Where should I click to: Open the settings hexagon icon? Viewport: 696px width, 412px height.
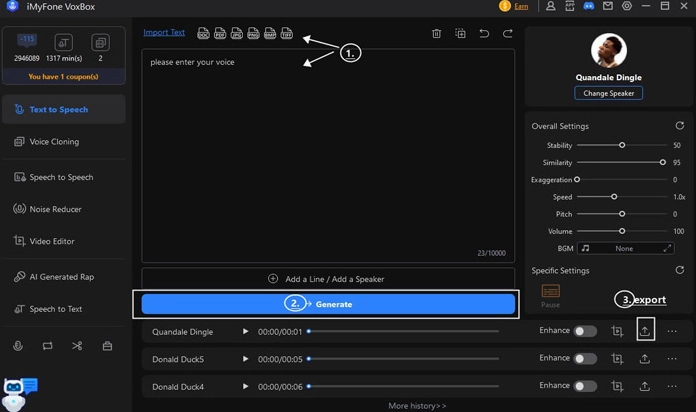[627, 6]
